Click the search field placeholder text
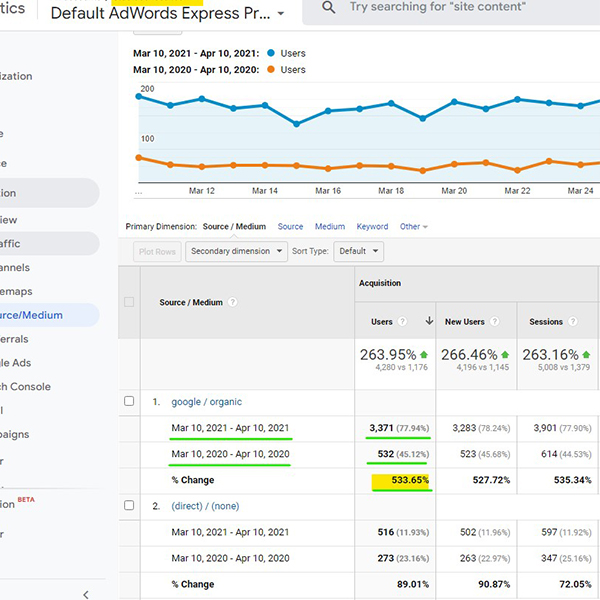This screenshot has width=600, height=600. coord(437,7)
